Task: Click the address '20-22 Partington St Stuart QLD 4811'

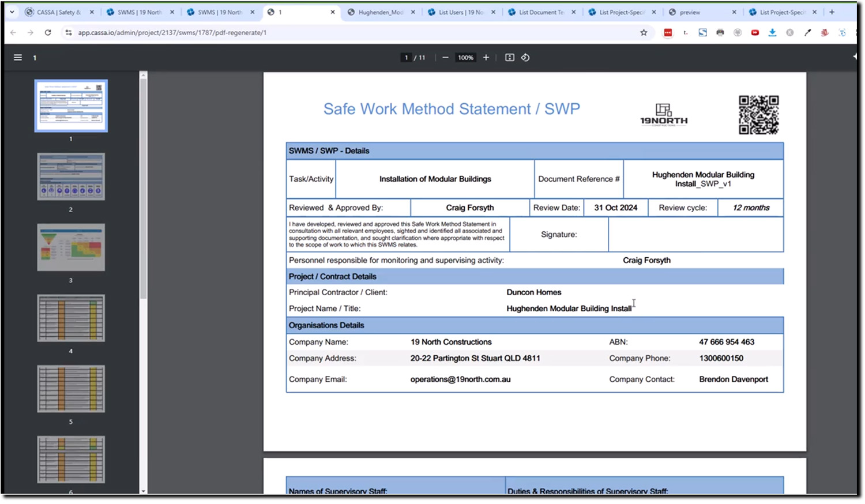Action: tap(475, 358)
